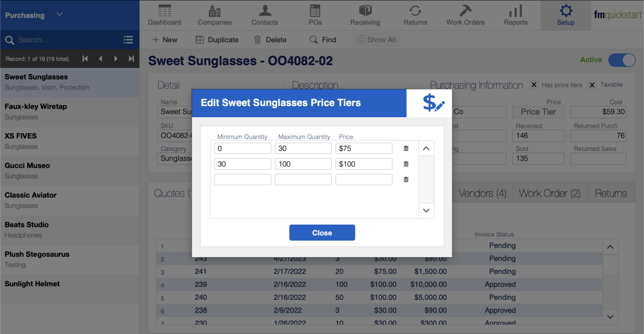Toggle the Active switch off
The image size is (644, 334).
(622, 60)
